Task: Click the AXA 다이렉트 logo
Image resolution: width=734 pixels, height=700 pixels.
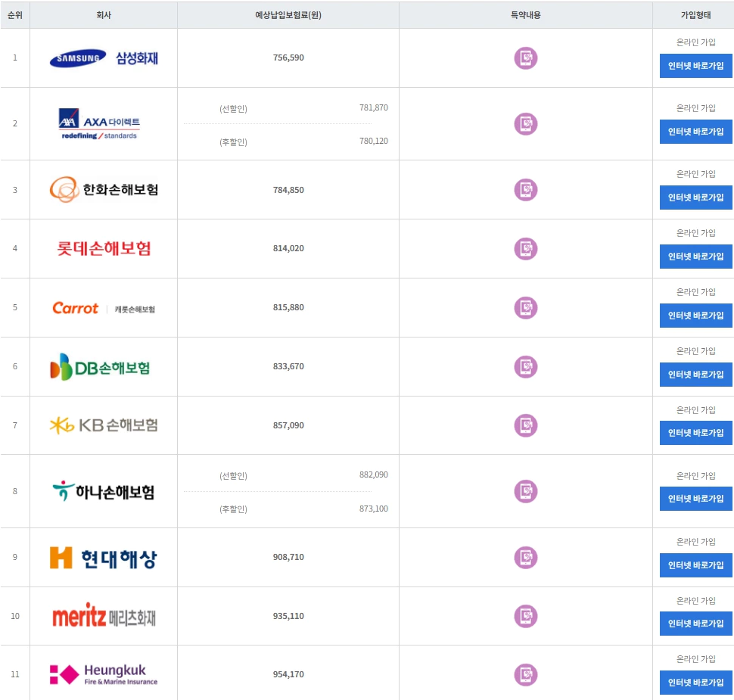Action: 99,124
